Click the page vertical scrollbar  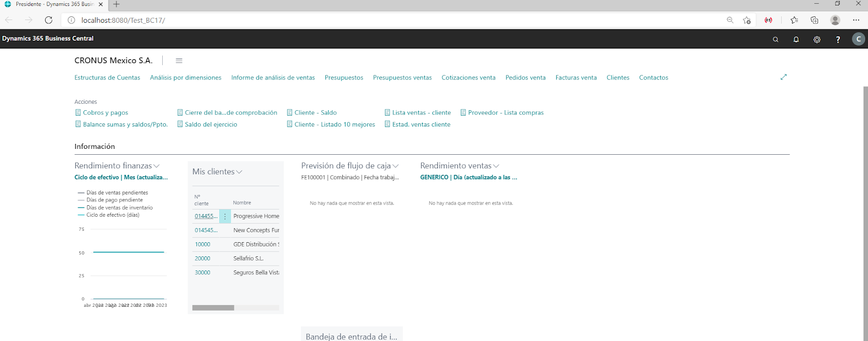pyautogui.click(x=865, y=213)
